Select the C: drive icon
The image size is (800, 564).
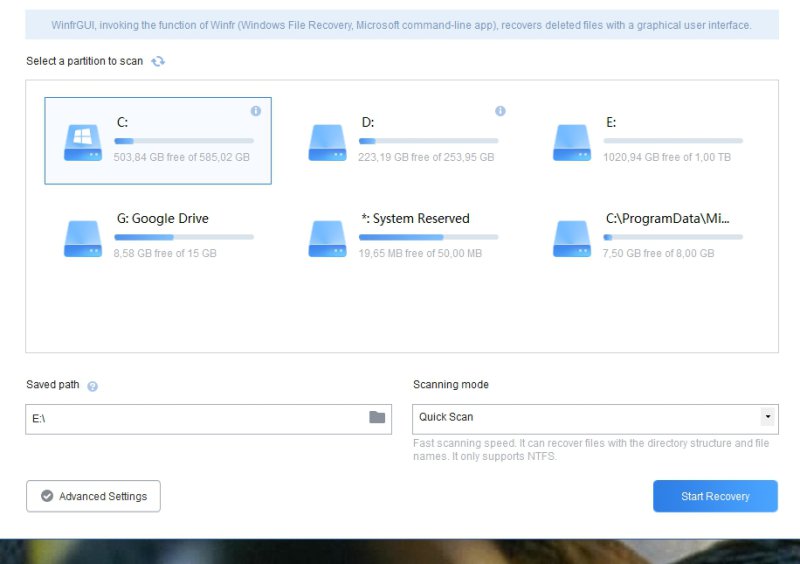tap(83, 142)
